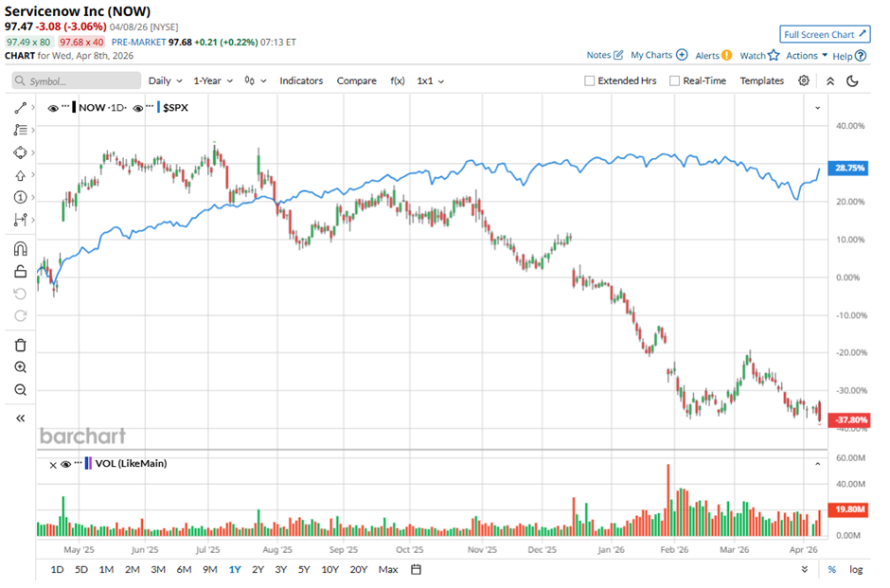Toggle the magnet snap mode
The width and height of the screenshot is (890, 588).
tap(21, 249)
